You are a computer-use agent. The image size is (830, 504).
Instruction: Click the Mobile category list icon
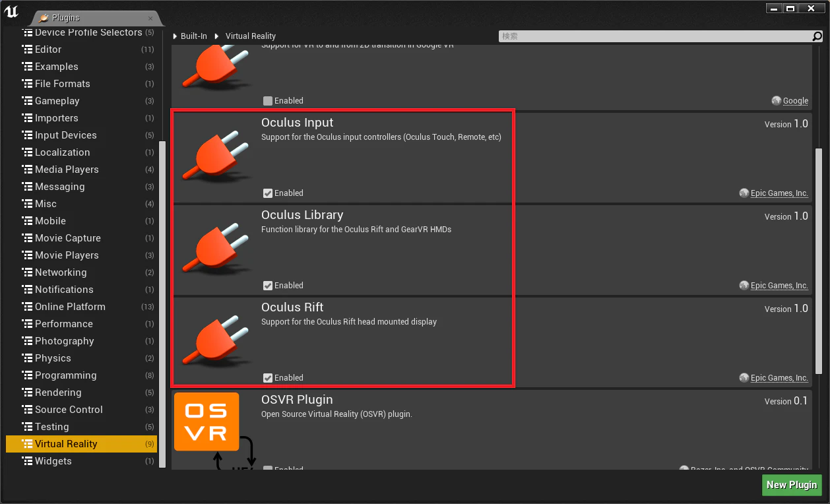tap(27, 221)
